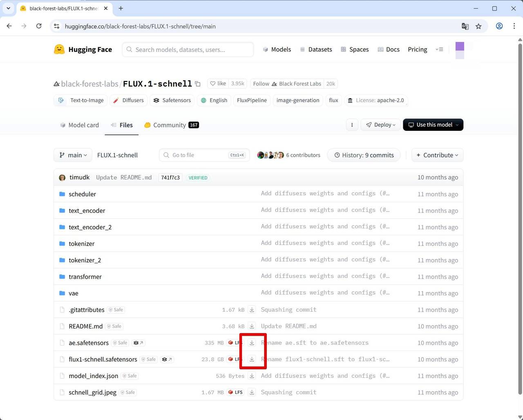Reload the page in the browser
The width and height of the screenshot is (523, 420).
(x=39, y=26)
